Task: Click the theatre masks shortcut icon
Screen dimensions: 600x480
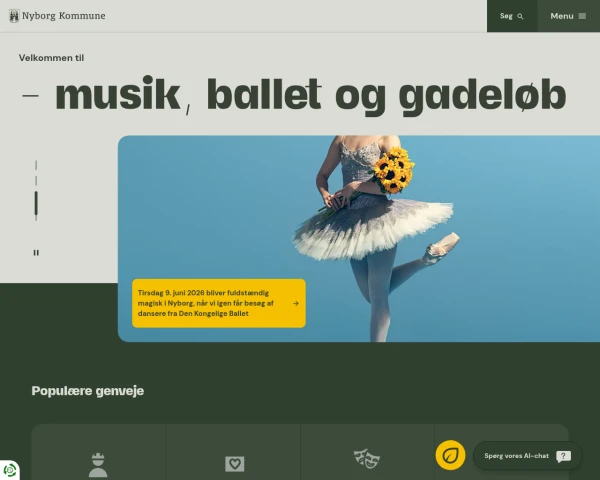Action: (367, 459)
